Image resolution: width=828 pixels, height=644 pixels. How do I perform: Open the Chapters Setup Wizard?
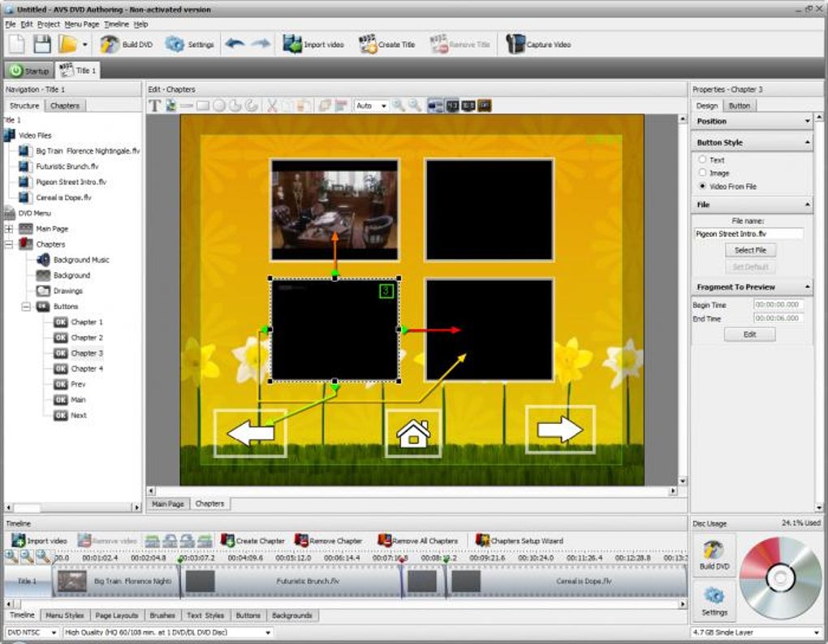tap(519, 540)
